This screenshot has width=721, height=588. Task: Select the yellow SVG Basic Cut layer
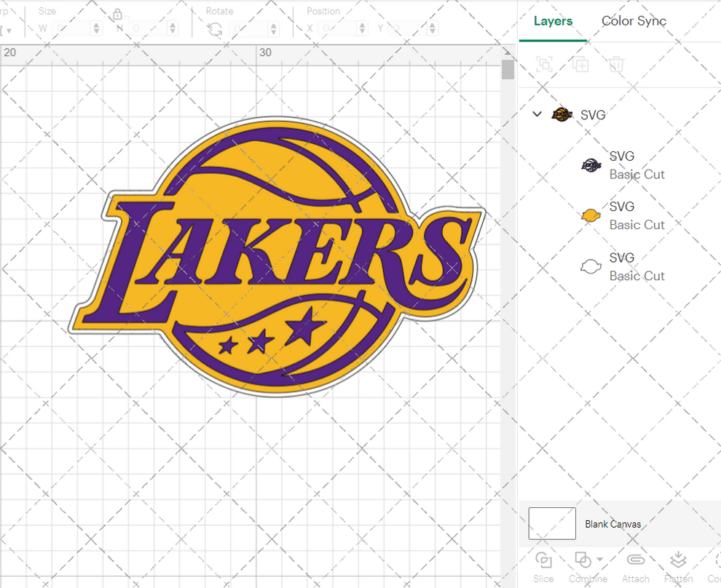(591, 215)
